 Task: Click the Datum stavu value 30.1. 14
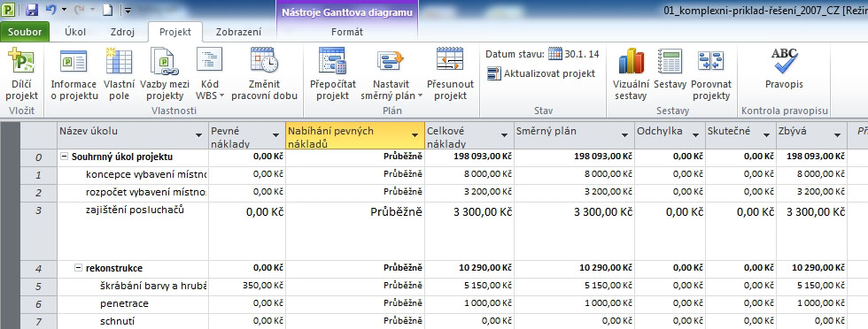point(582,54)
